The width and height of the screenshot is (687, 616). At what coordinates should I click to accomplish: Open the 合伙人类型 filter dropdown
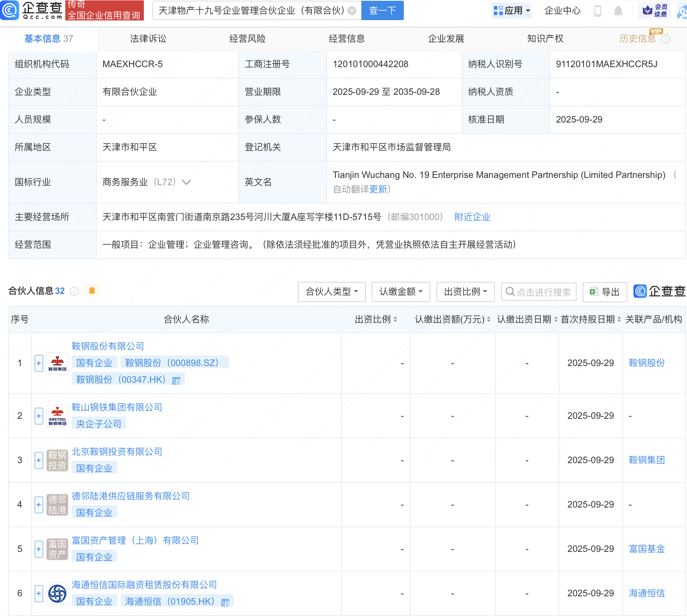coord(332,292)
